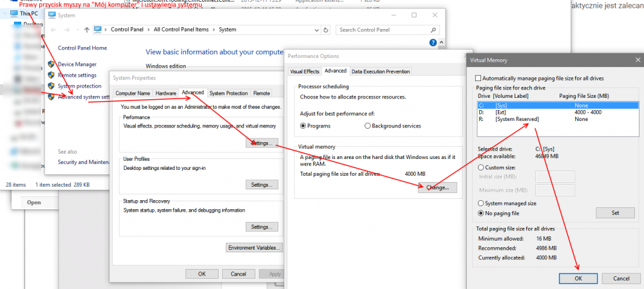Open the Data Execution Prevention tab
This screenshot has height=289, width=644.
381,71
